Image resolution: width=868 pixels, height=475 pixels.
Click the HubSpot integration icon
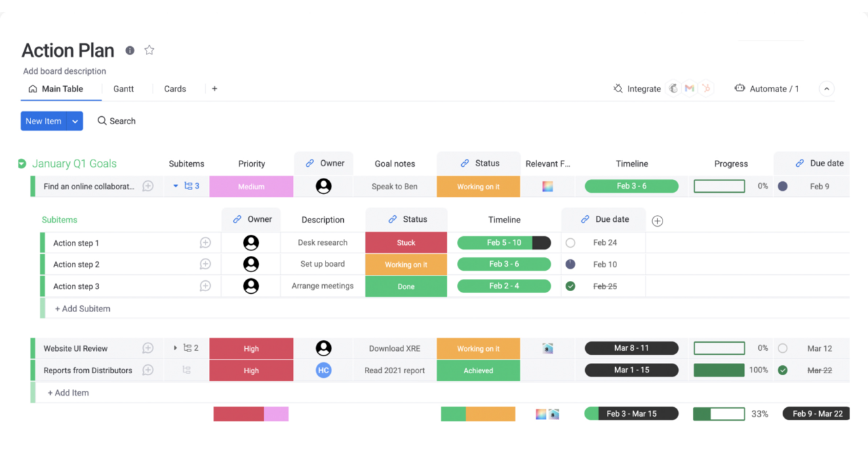pos(706,89)
